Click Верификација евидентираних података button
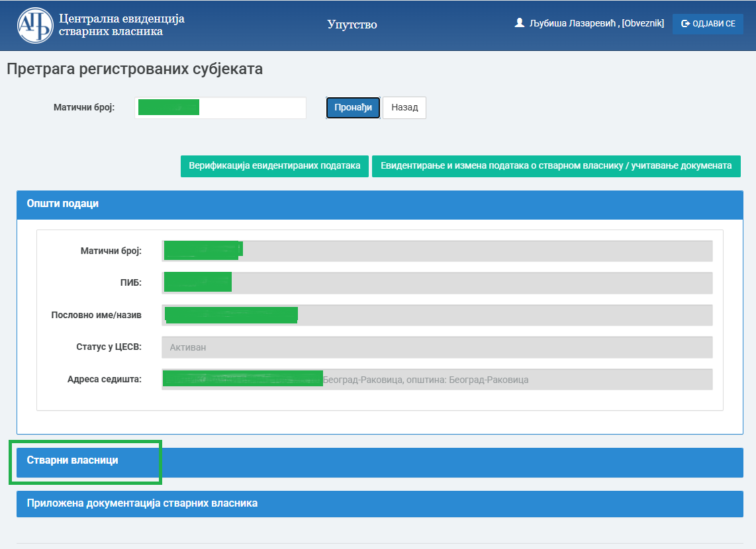 pos(274,165)
